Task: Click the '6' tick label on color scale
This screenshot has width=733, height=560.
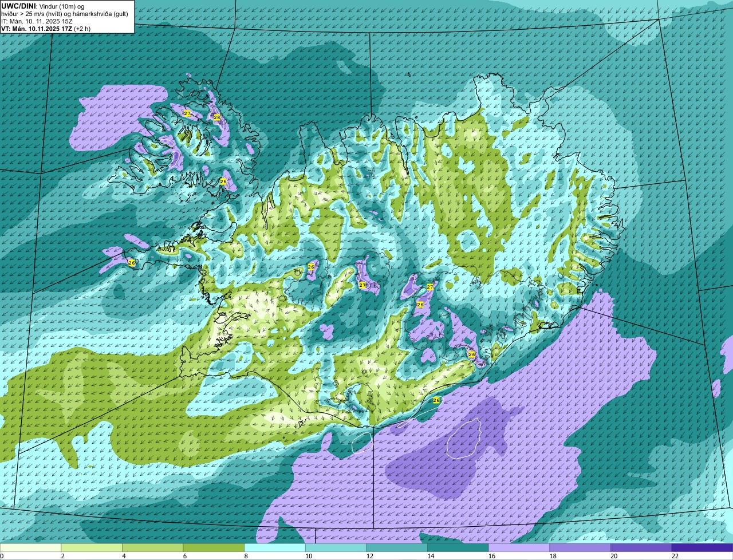Action: pos(185,556)
